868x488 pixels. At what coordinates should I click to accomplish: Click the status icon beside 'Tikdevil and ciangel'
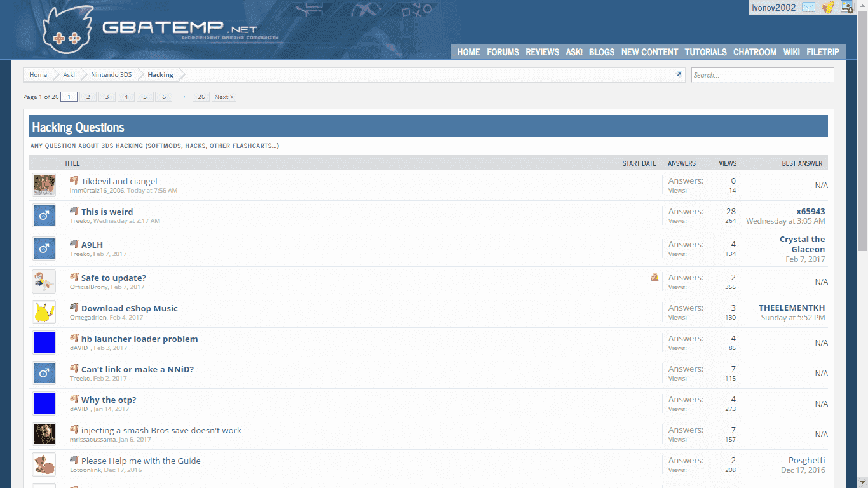(74, 180)
